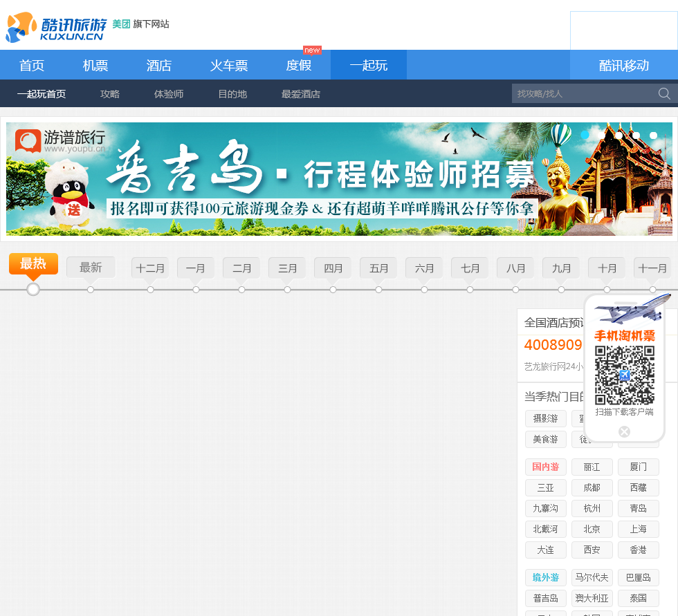Click the 巴厘岛 destination tag
The width and height of the screenshot is (678, 616).
[x=638, y=577]
